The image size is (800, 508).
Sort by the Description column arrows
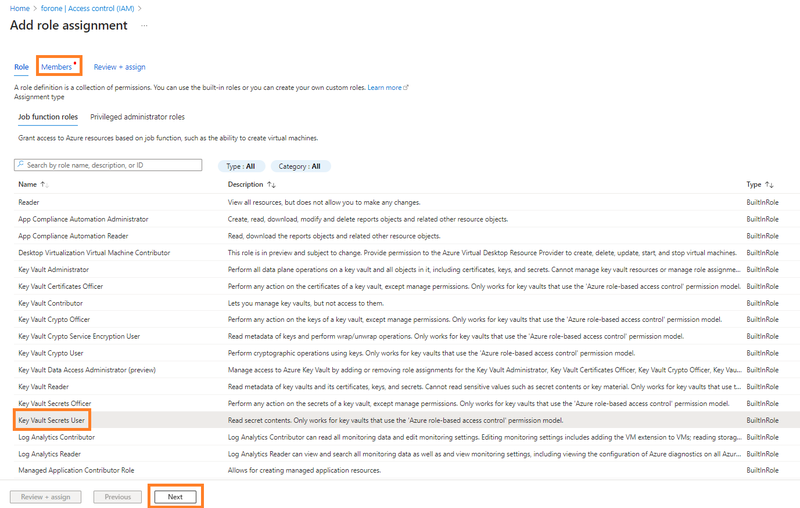271,185
